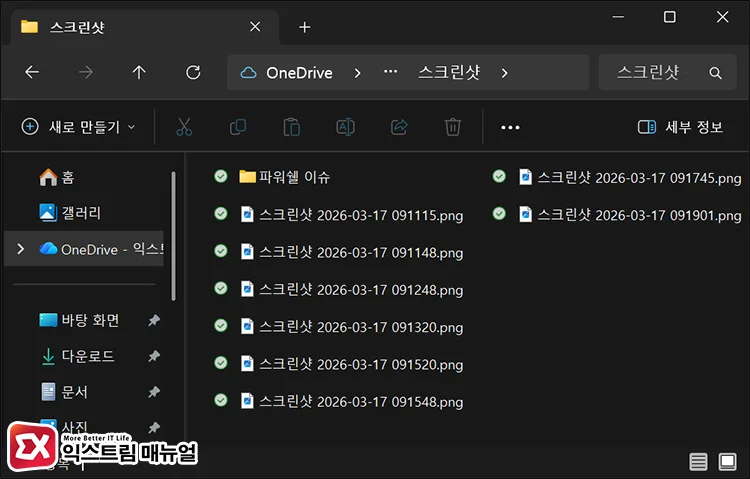Open the See more toolbar options

point(510,127)
